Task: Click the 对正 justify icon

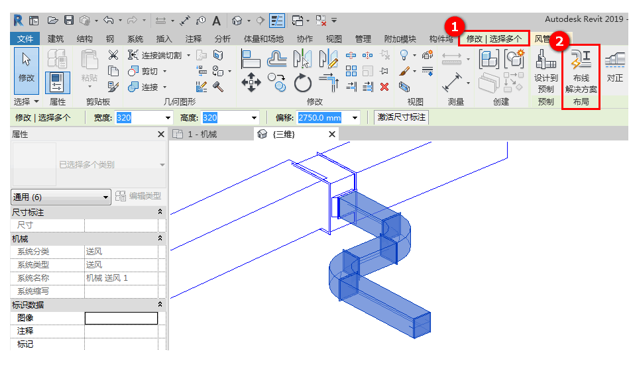Action: point(615,68)
